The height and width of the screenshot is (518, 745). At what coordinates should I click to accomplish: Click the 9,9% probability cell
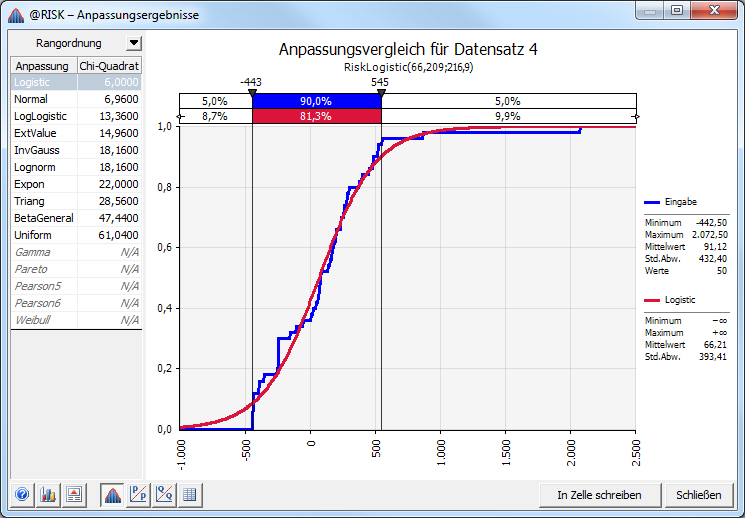click(x=508, y=116)
